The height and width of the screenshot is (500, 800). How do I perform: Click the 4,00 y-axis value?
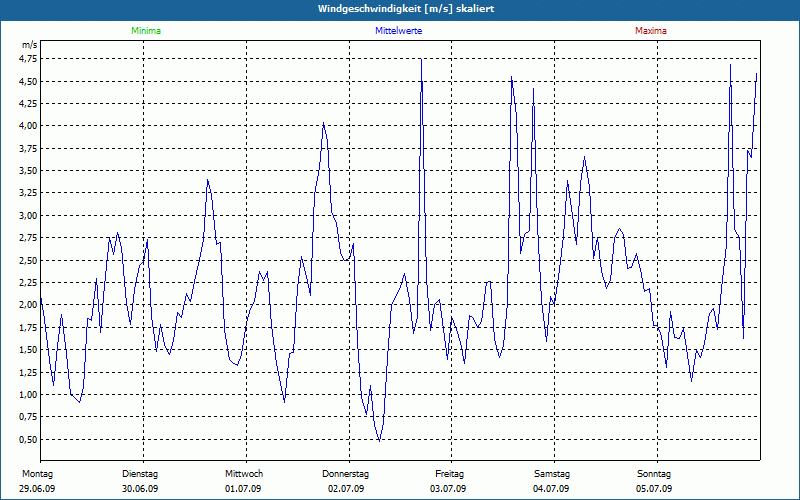[29, 126]
